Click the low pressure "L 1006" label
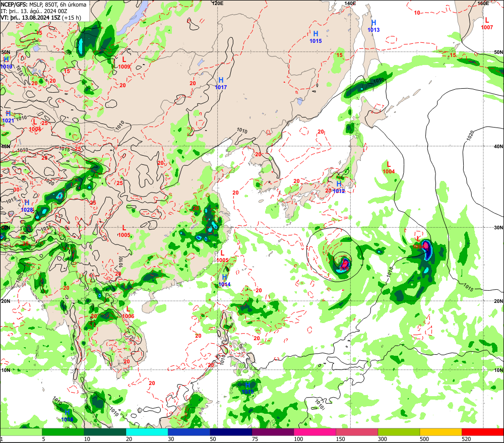504x443 pixels. coord(128,312)
